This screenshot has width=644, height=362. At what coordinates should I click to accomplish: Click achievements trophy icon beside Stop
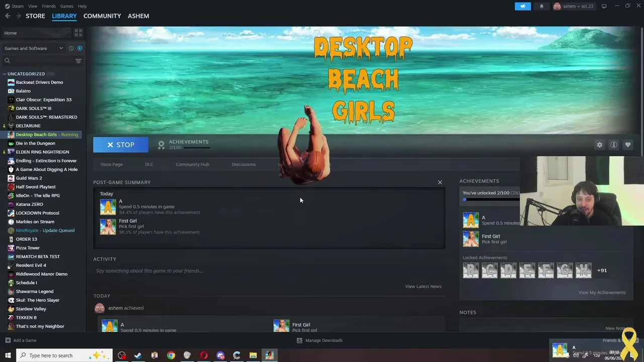click(x=161, y=145)
